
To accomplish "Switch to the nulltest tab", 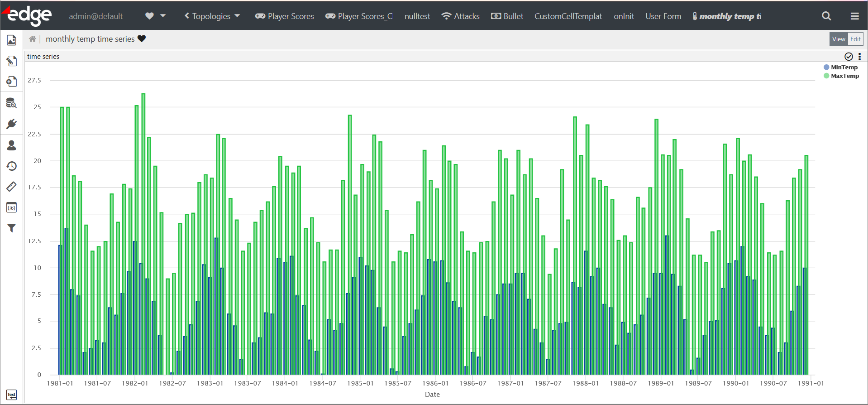I will 417,16.
